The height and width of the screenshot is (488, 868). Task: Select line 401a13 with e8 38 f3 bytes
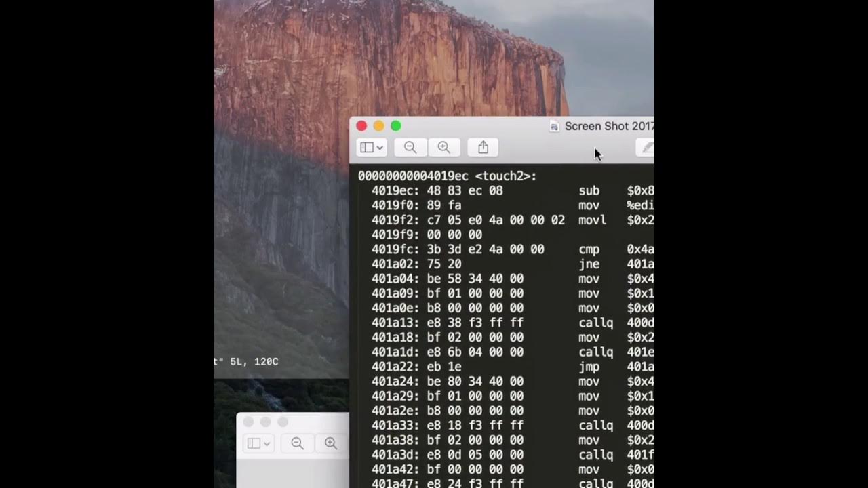(x=513, y=323)
